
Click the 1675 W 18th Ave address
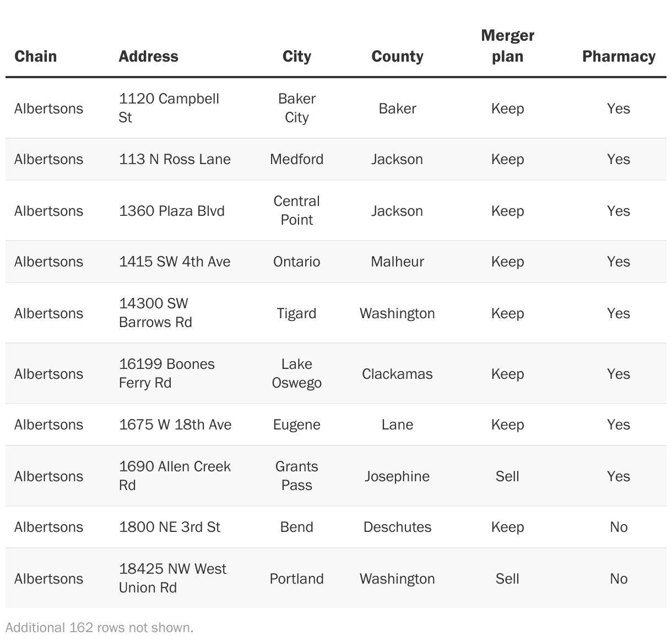point(175,425)
